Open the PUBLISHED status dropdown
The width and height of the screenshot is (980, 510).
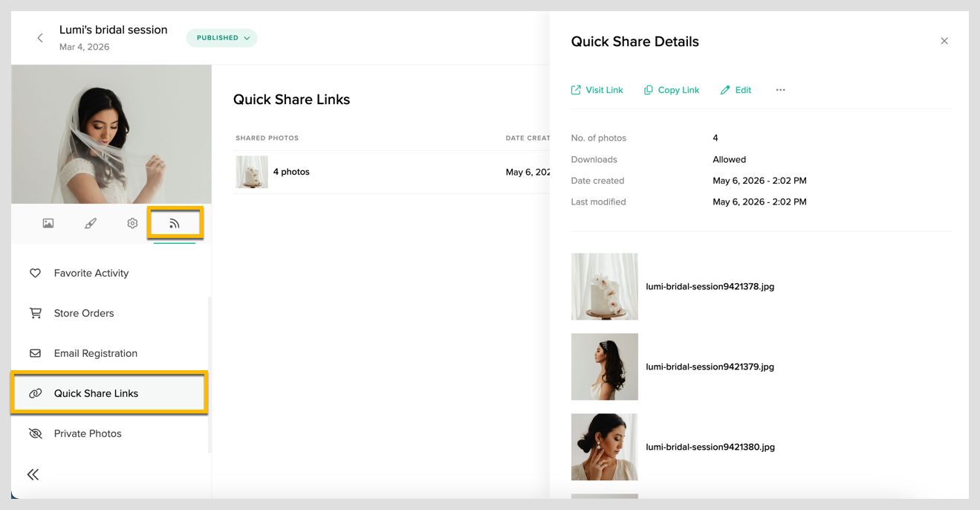(222, 38)
